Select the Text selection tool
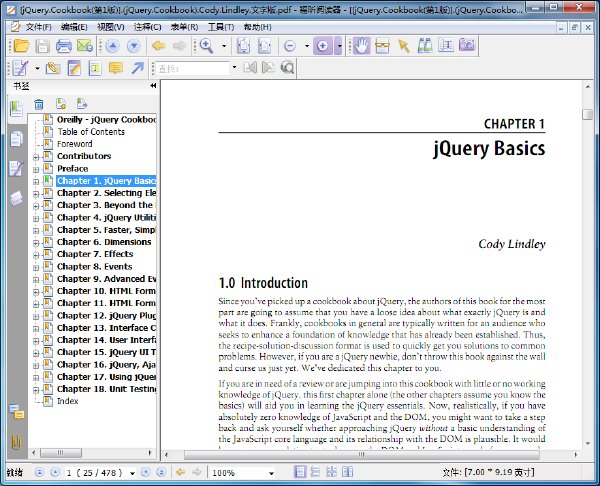The width and height of the screenshot is (600, 486). point(446,46)
